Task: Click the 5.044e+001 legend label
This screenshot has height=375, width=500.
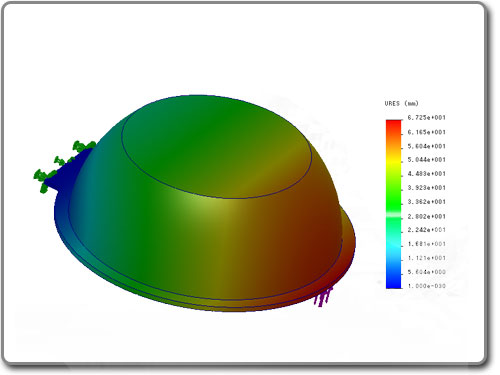Action: [426, 160]
